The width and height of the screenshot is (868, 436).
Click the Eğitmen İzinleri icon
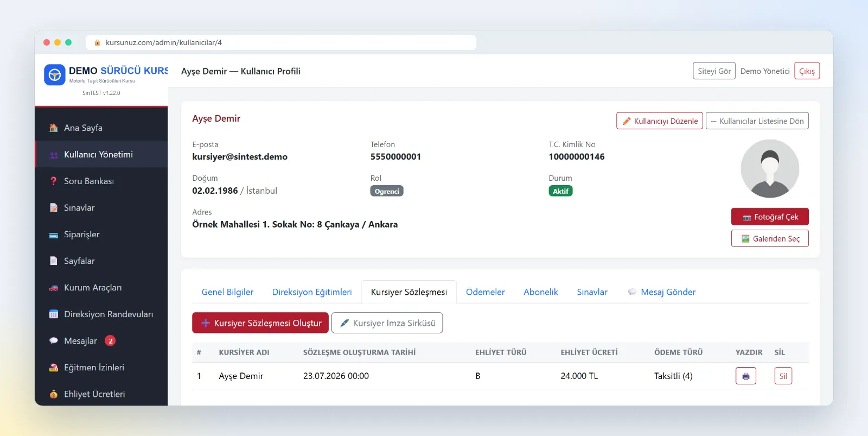(x=54, y=368)
